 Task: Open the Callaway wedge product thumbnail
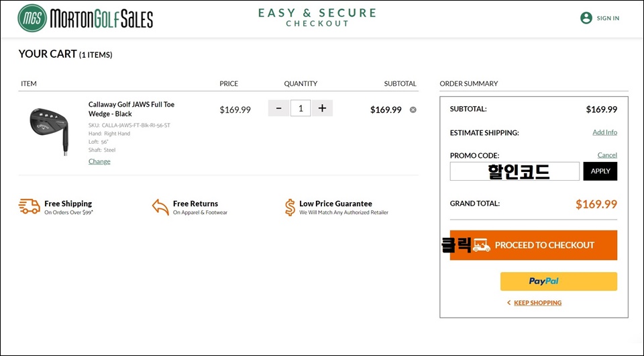point(48,132)
